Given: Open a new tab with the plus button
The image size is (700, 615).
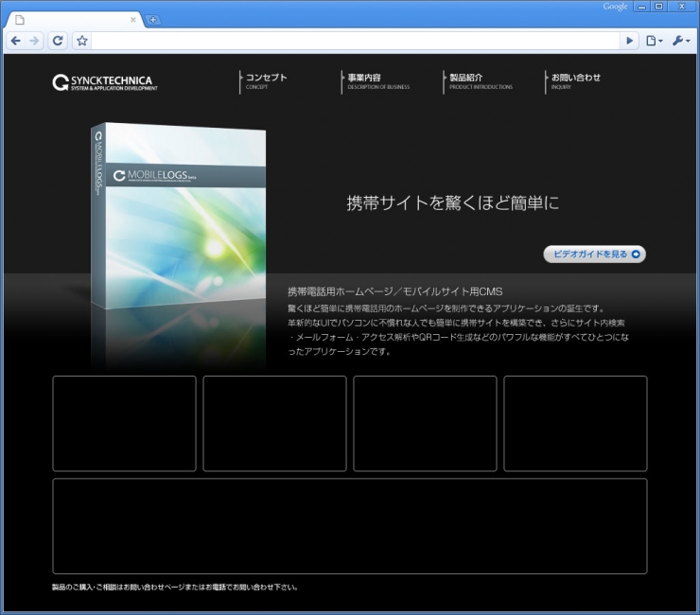Looking at the screenshot, I should (152, 20).
